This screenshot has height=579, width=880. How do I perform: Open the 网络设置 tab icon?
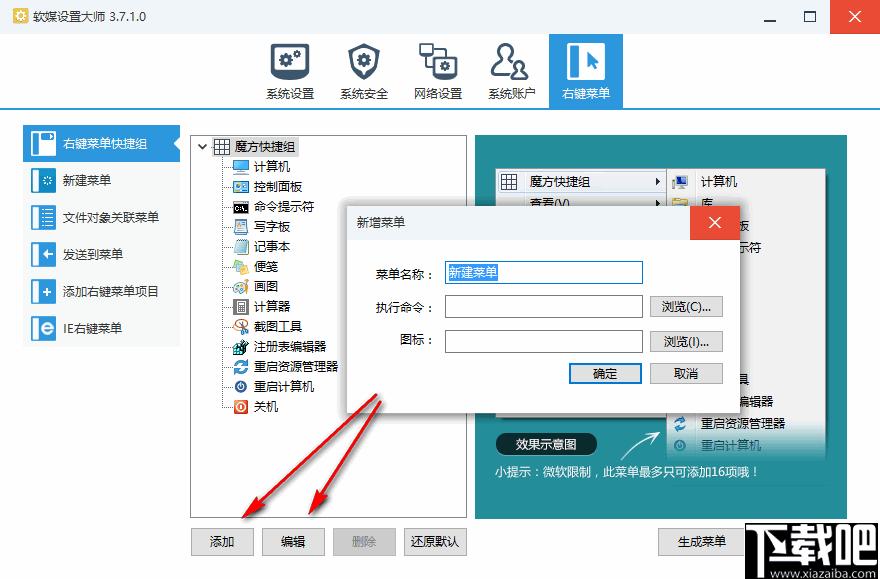click(438, 61)
